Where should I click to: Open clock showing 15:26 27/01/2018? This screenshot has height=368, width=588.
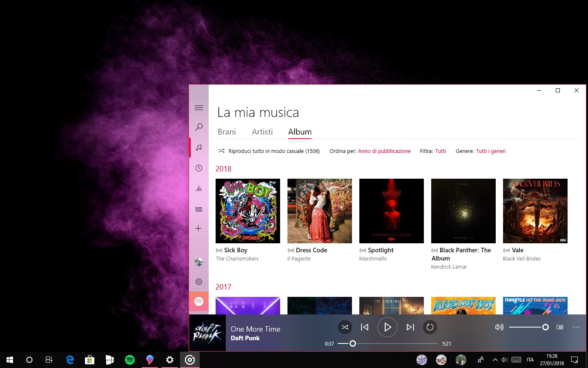552,360
